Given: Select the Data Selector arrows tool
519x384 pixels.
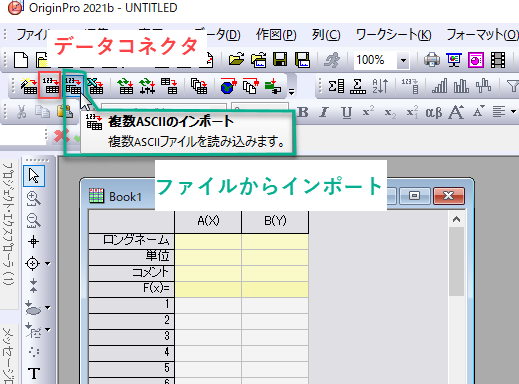Looking at the screenshot, I should tap(33, 285).
